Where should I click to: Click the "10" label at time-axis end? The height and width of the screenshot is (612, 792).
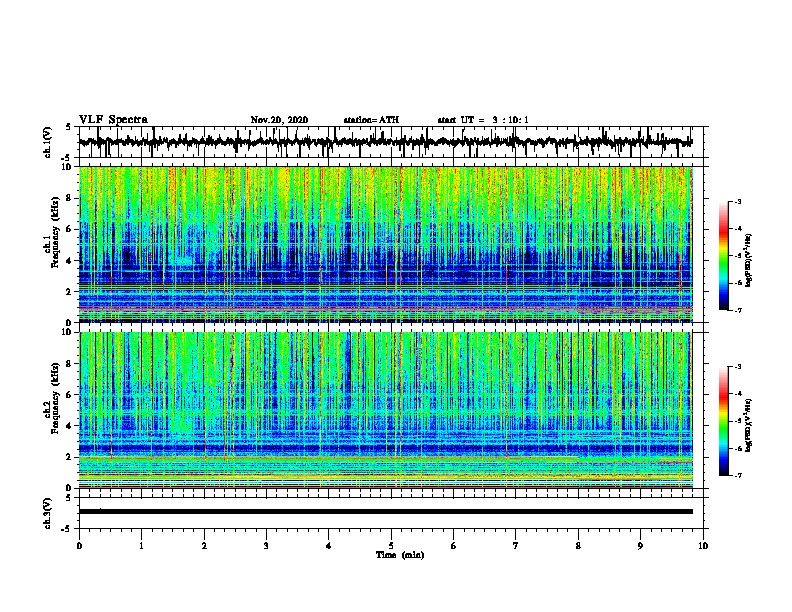click(703, 546)
